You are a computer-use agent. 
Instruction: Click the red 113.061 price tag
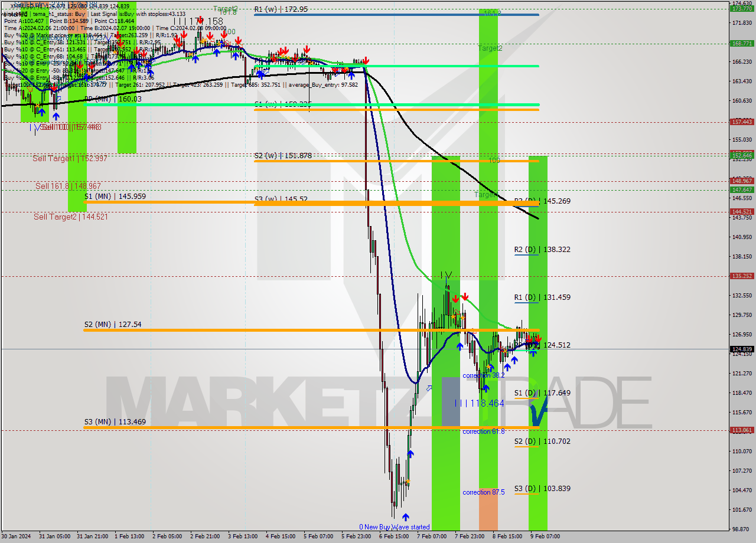coord(742,430)
